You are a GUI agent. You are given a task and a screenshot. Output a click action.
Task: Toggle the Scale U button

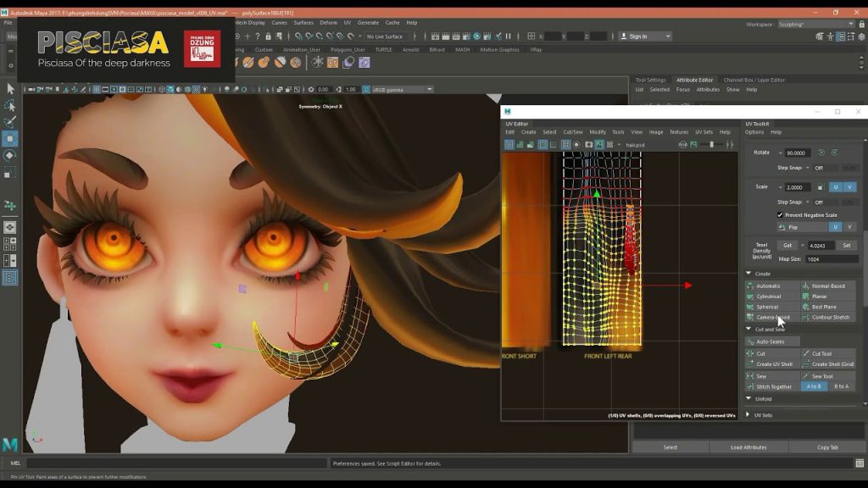click(x=836, y=187)
